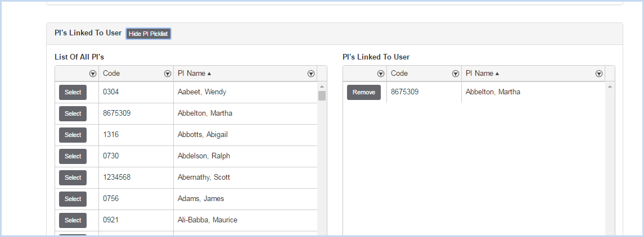Sort List Of All PI's by Code header
The image size is (644, 237).
pos(111,74)
